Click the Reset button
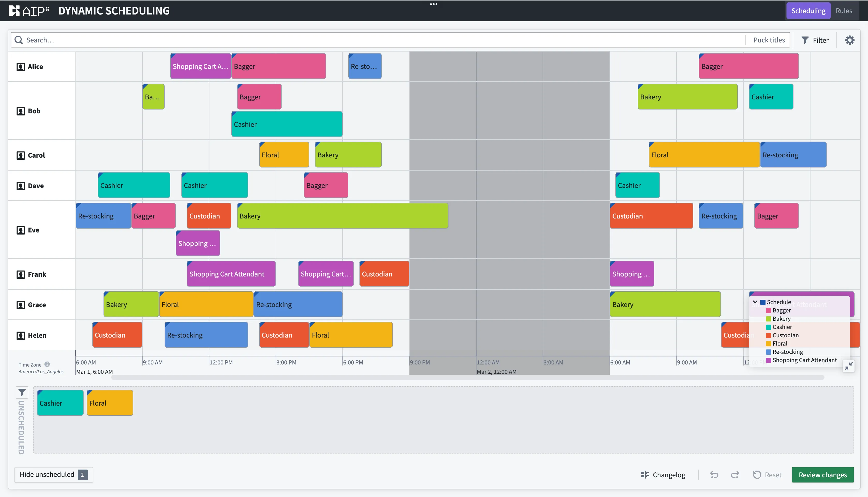Image resolution: width=868 pixels, height=497 pixels. tap(767, 475)
